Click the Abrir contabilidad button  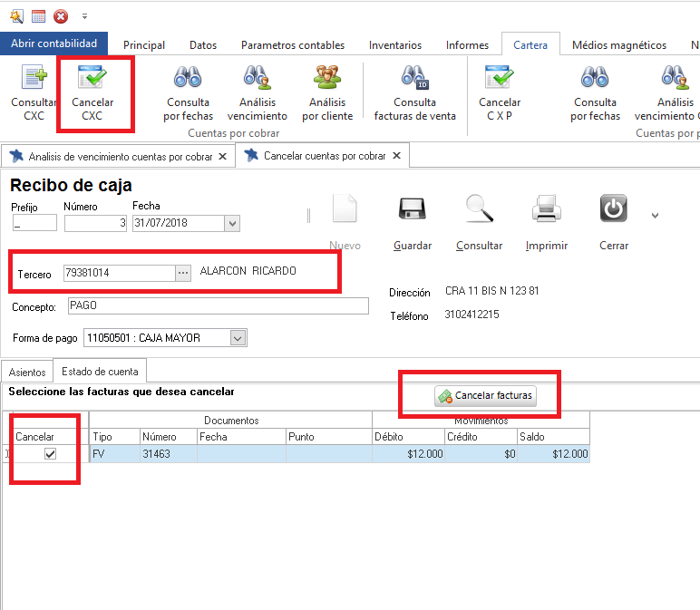[x=54, y=44]
